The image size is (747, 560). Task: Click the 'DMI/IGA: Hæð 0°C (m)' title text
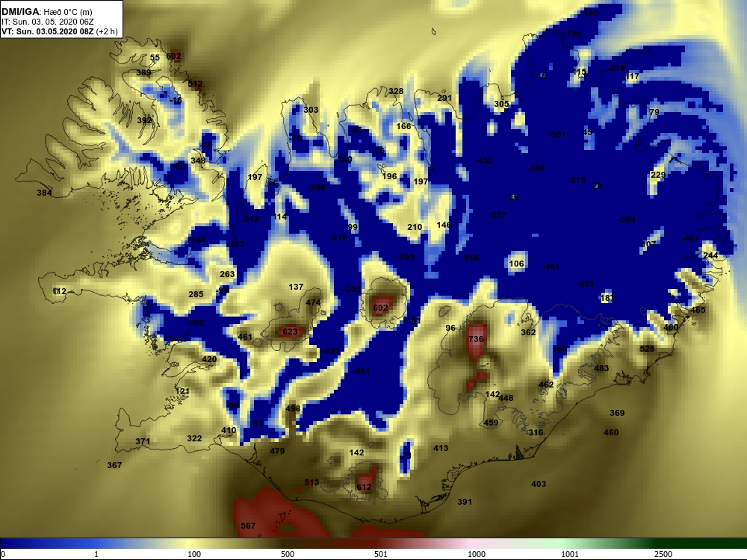tap(47, 12)
